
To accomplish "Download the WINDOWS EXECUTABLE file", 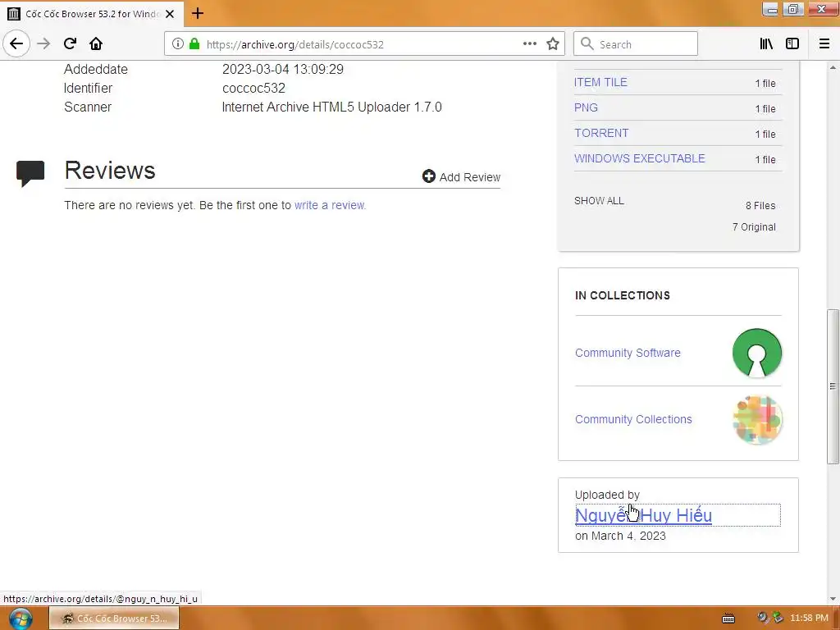I will (x=640, y=158).
